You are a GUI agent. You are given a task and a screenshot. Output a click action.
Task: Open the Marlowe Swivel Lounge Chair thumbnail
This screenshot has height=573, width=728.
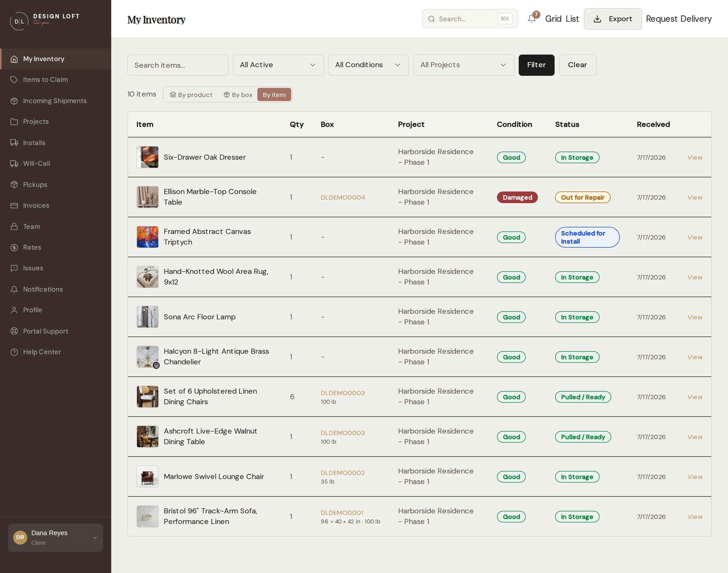point(147,476)
